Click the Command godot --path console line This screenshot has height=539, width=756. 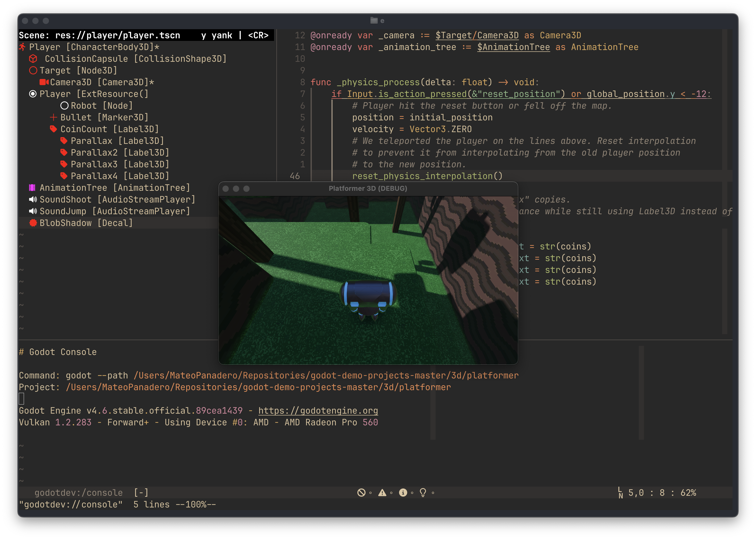(268, 375)
